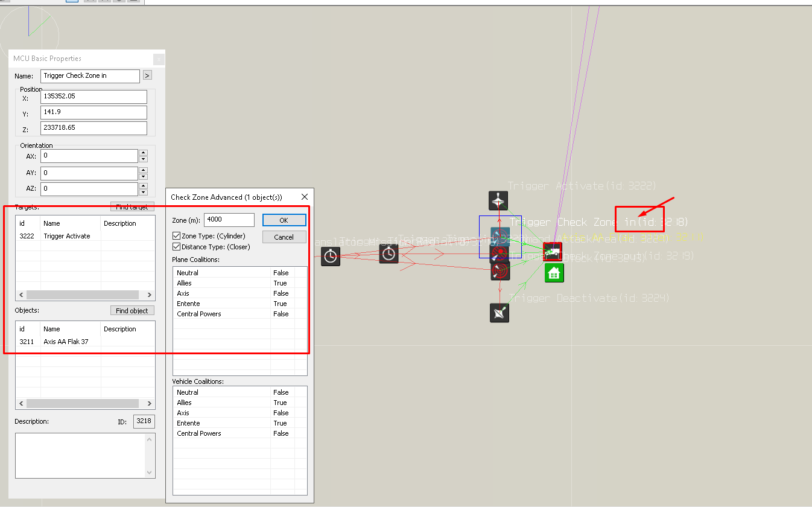Click the Position Y field

(94, 112)
